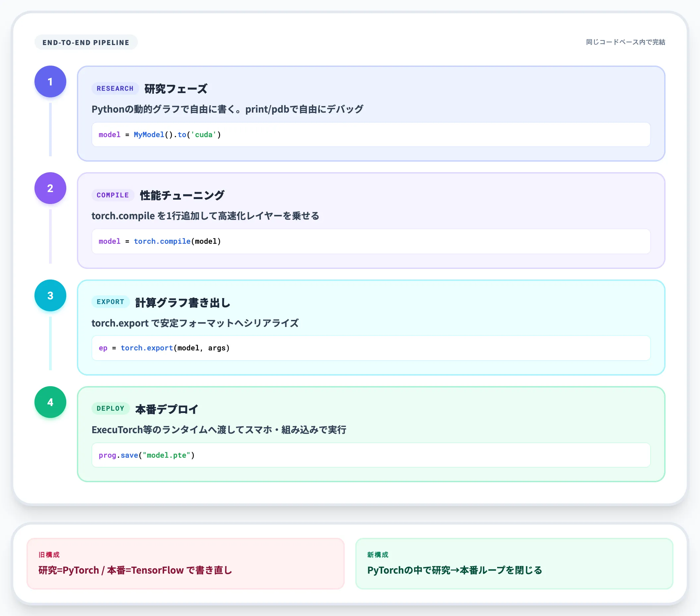Click the 計算グラフ書き出し heading
Screen dimensions: 700x616
(x=183, y=302)
